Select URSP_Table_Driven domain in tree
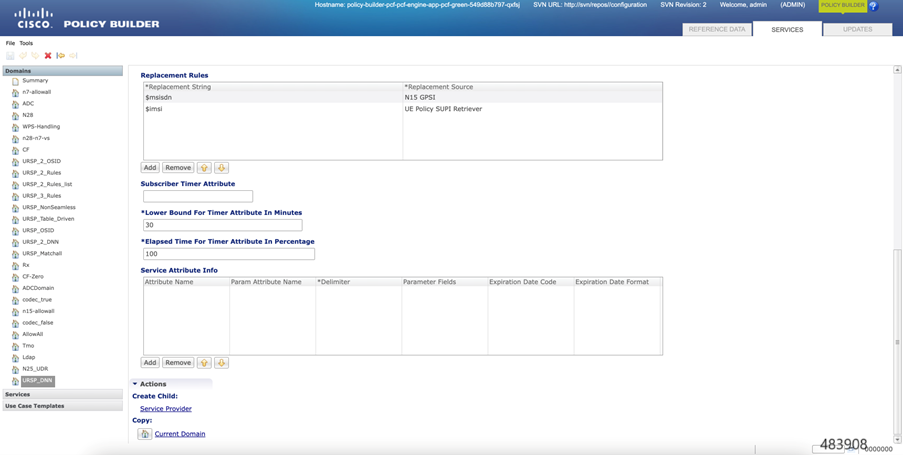 tap(48, 219)
